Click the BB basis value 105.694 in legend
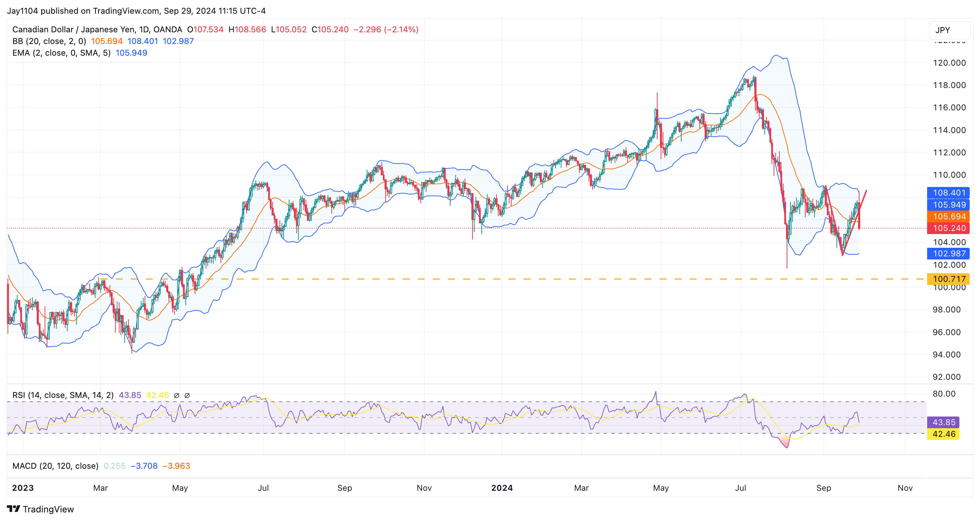Image resolution: width=980 pixels, height=521 pixels. (107, 41)
